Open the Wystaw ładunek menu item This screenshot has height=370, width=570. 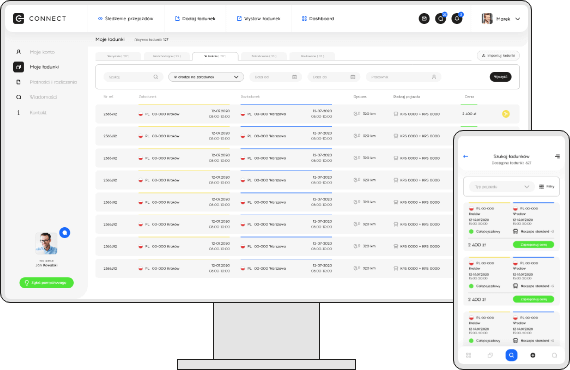pos(258,19)
